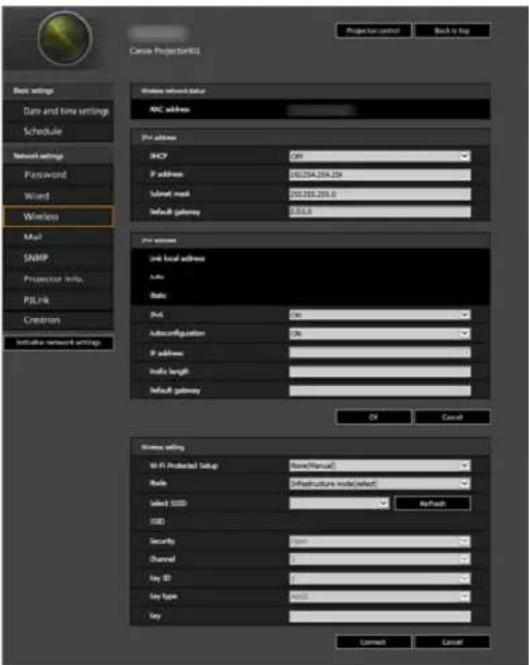
Task: Click Cancel beside the Connect button
Action: 452,642
